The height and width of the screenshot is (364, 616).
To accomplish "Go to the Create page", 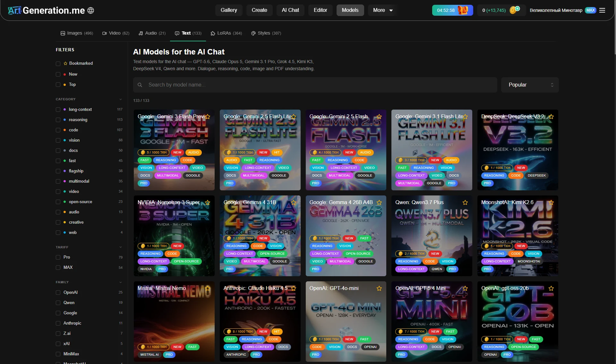I will (259, 10).
